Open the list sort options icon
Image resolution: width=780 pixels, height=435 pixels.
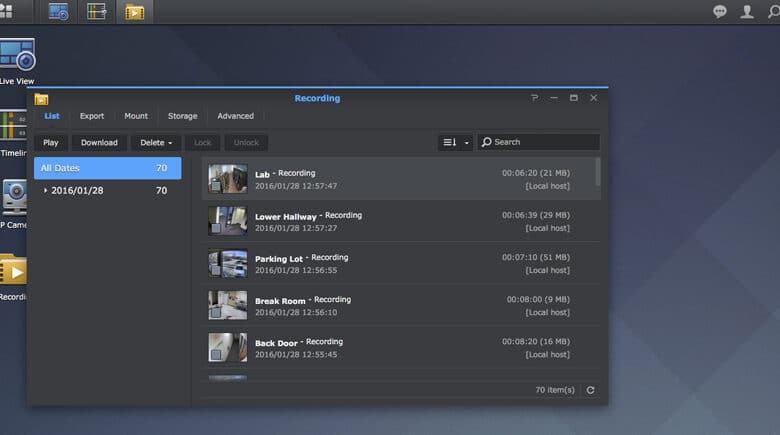click(449, 142)
